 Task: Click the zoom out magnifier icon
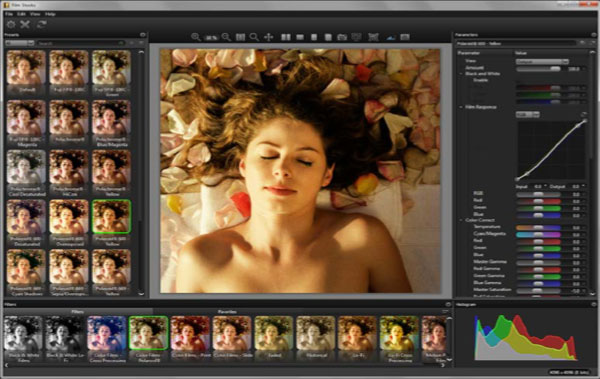pyautogui.click(x=226, y=37)
